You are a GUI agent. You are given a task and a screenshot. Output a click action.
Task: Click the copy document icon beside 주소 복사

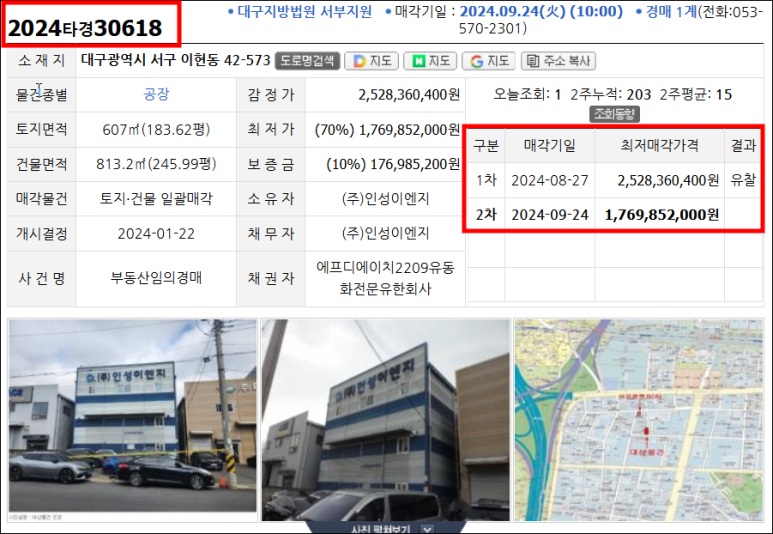(532, 61)
